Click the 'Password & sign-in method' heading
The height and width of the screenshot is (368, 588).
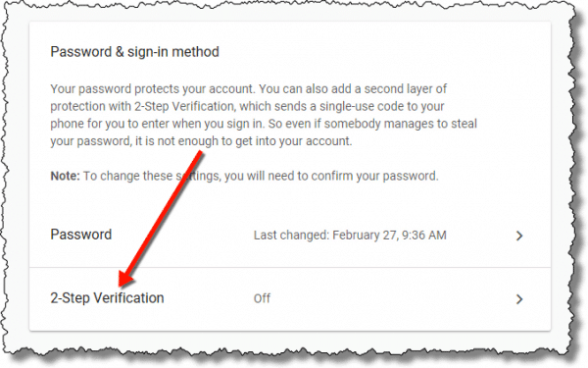(x=134, y=52)
